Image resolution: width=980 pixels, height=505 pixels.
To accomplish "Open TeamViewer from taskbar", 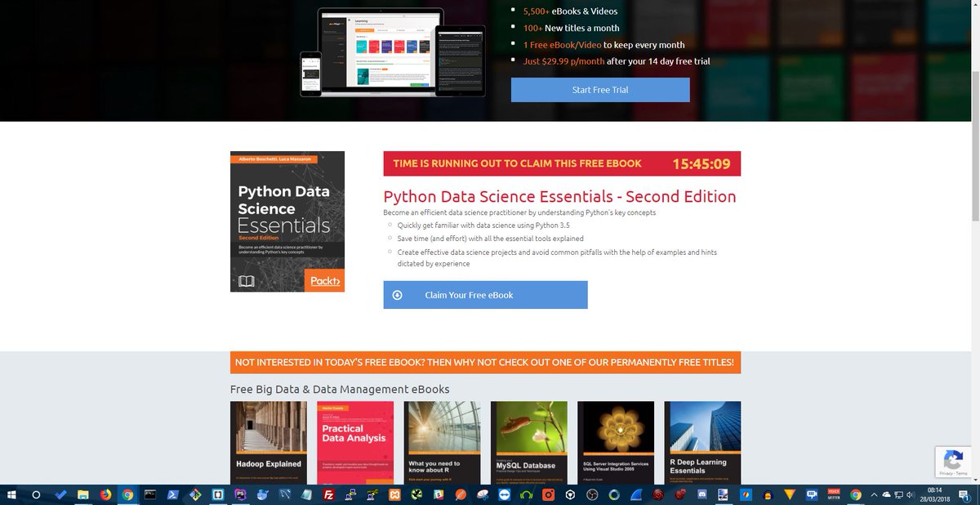I will click(x=504, y=495).
